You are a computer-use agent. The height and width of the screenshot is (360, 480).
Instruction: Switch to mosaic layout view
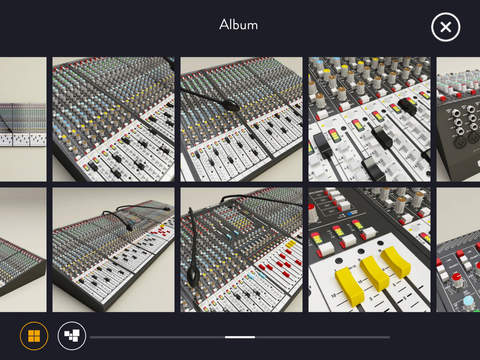click(x=72, y=336)
